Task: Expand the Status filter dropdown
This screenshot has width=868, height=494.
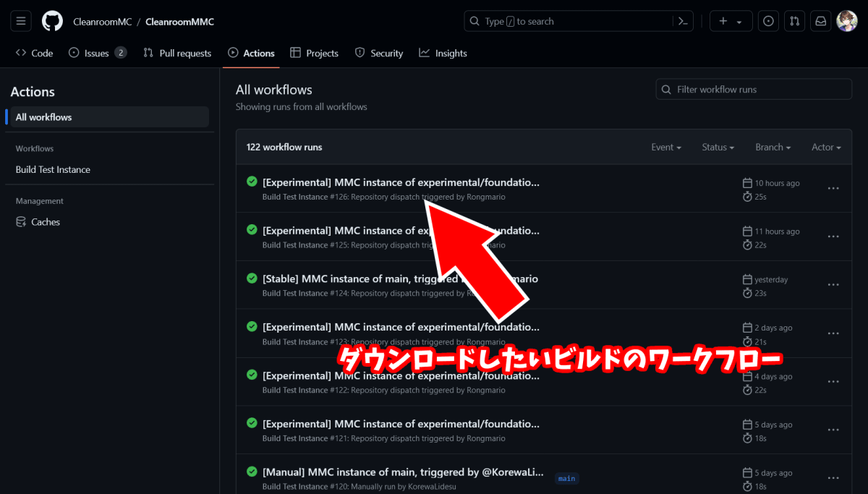Action: [718, 147]
